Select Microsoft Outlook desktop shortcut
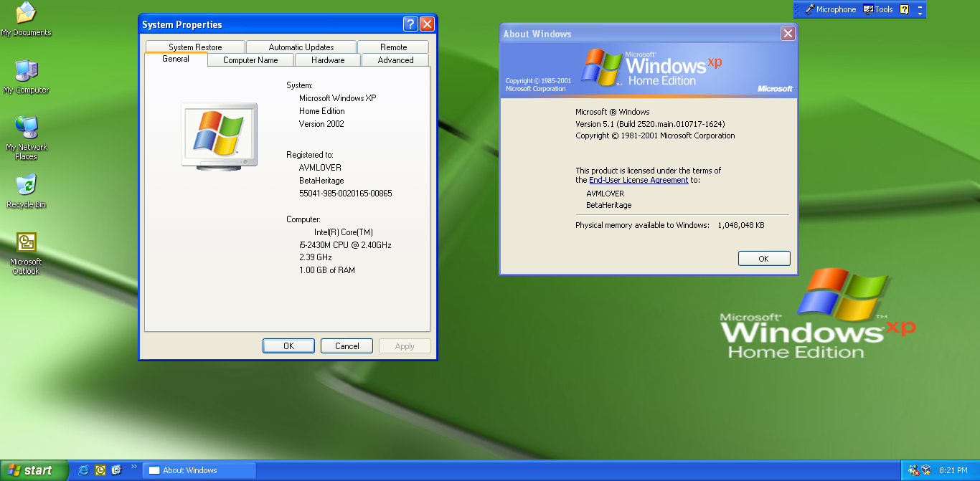980x481 pixels. [26, 253]
